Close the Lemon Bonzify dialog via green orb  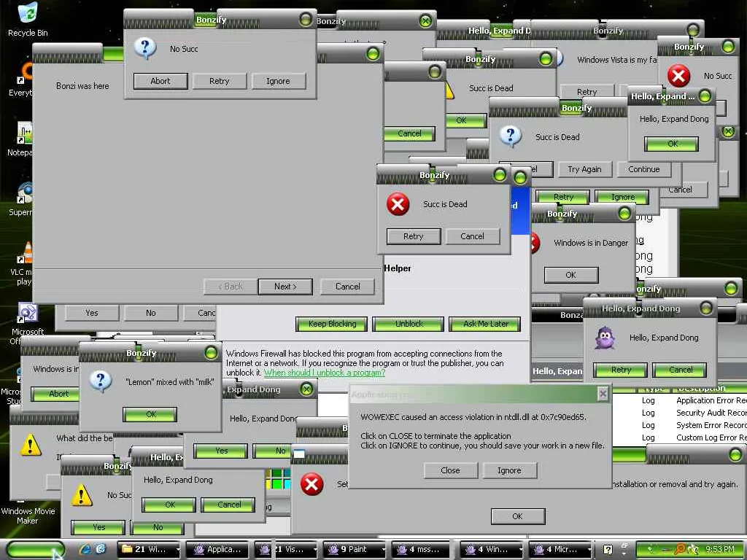(211, 352)
